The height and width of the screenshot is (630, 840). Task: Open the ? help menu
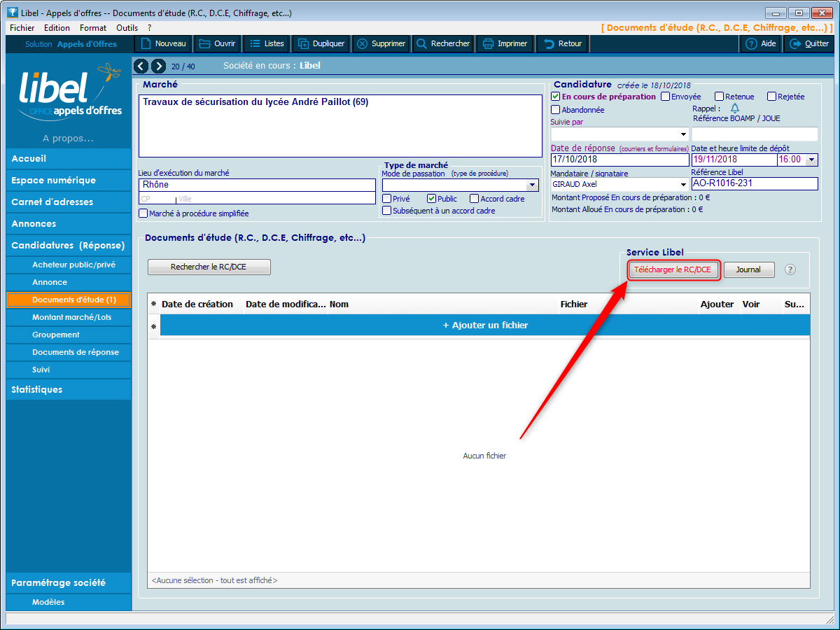(x=149, y=28)
